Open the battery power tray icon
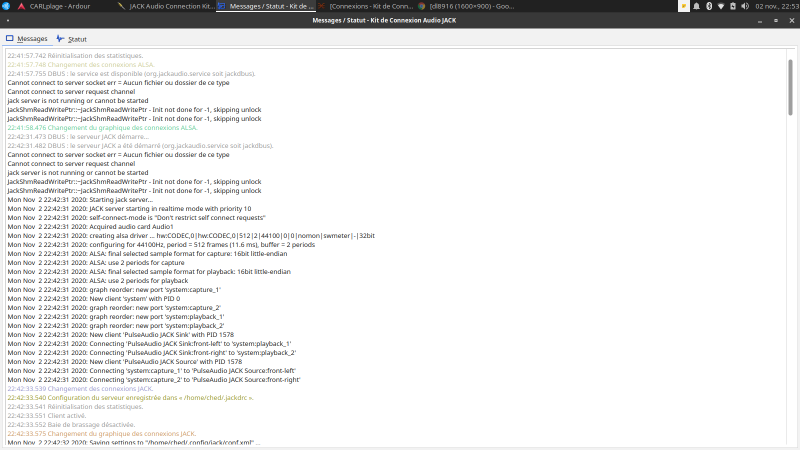 [x=733, y=6]
